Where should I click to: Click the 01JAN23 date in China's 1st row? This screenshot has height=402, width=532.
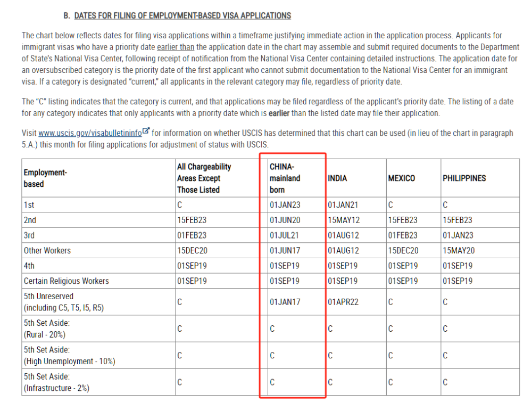285,204
